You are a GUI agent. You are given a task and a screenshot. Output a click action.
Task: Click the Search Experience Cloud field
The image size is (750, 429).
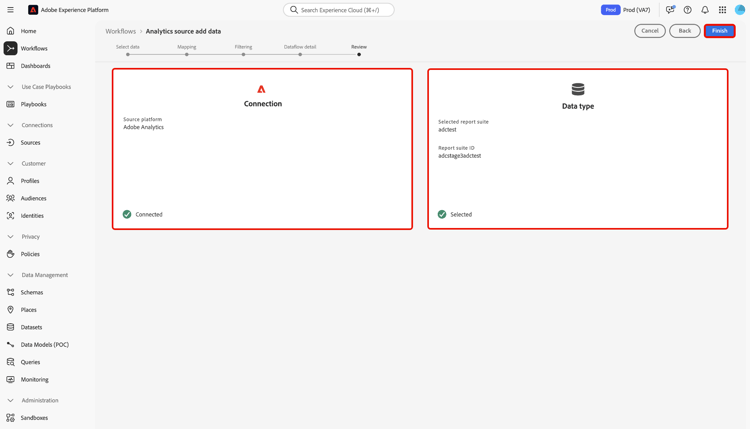coord(339,10)
